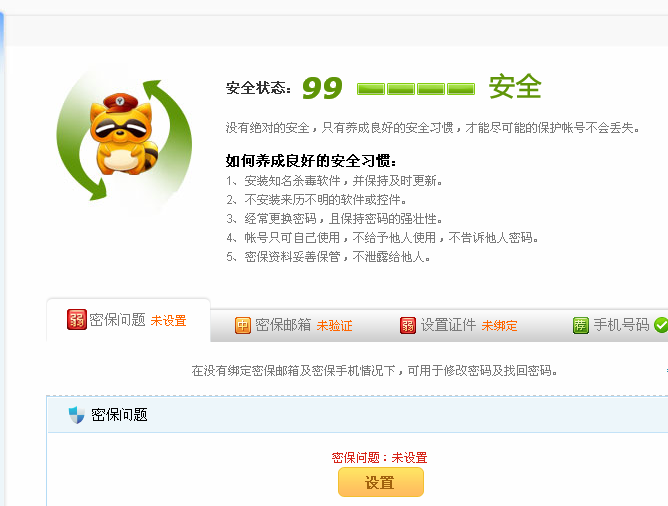Switch to the 密保邮箱 tab
Screen dimensions: 668x506
pyautogui.click(x=294, y=325)
